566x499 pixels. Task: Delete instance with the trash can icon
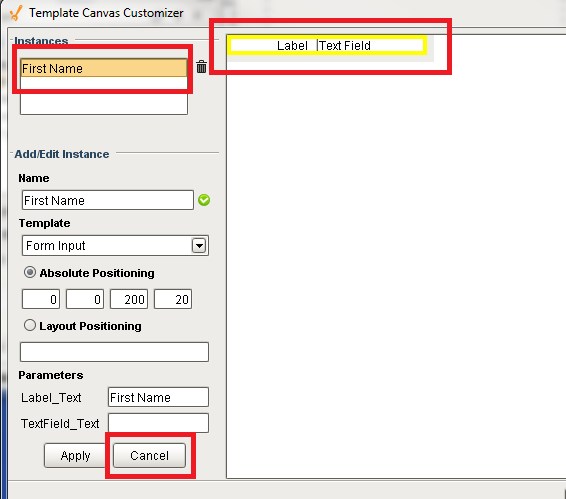(x=201, y=67)
